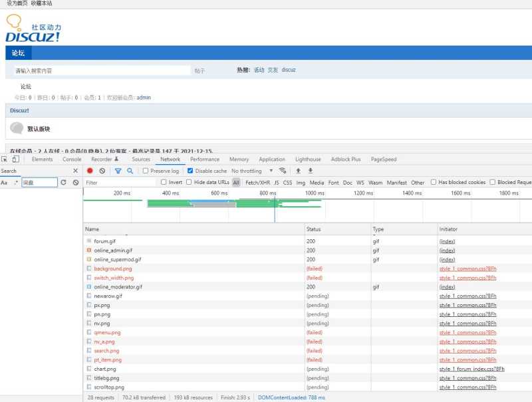The height and width of the screenshot is (402, 532).
Task: Check the Invert filter checkbox
Action: [164, 182]
